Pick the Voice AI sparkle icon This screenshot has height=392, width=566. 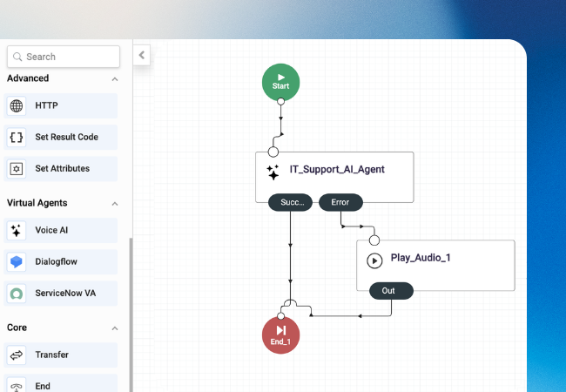(17, 230)
